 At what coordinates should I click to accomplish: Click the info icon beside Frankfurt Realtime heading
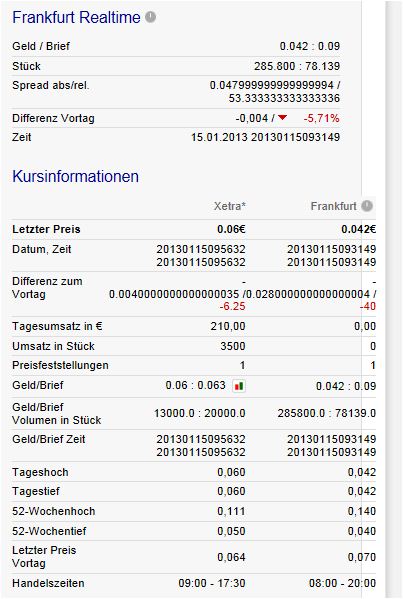coord(151,17)
